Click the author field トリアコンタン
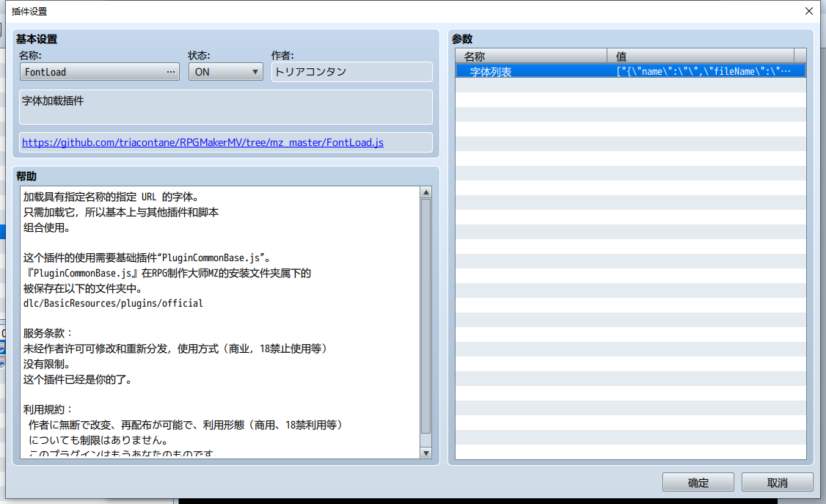This screenshot has height=504, width=826. [352, 72]
